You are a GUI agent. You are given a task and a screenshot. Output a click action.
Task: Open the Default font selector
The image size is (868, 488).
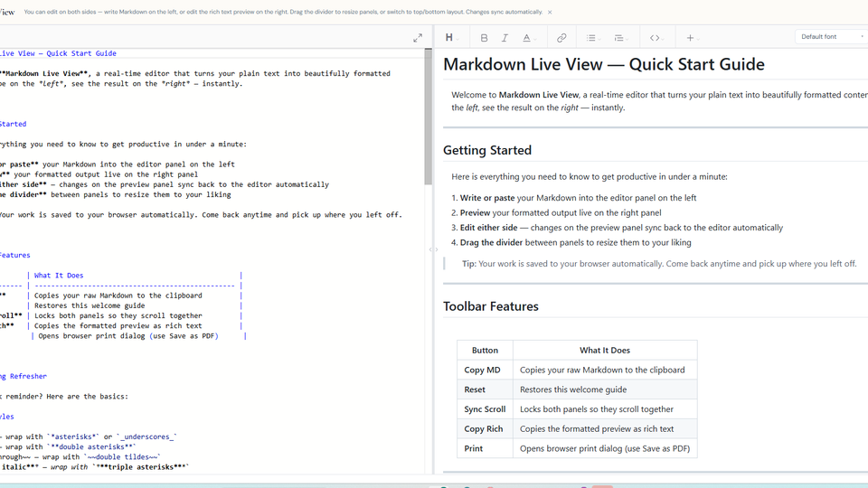coord(830,37)
